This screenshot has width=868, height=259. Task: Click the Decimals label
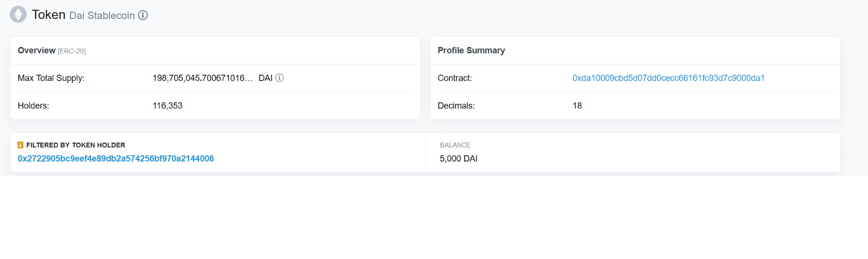tap(456, 106)
